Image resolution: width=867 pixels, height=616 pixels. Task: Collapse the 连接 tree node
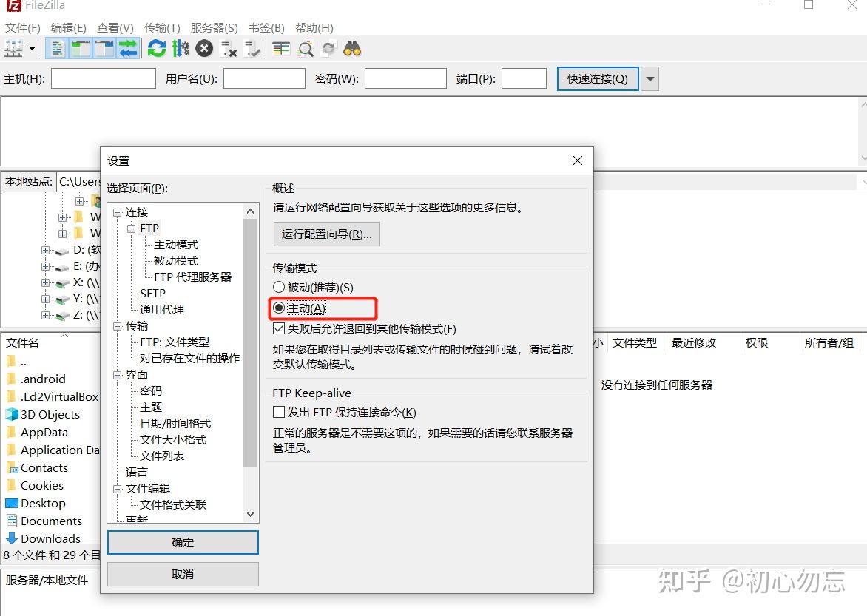coord(117,212)
